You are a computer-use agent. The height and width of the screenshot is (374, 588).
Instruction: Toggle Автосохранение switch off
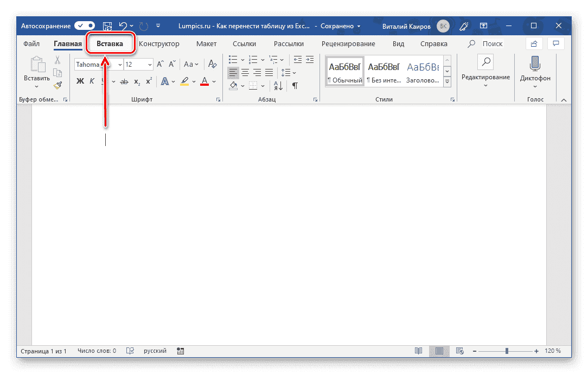point(84,26)
